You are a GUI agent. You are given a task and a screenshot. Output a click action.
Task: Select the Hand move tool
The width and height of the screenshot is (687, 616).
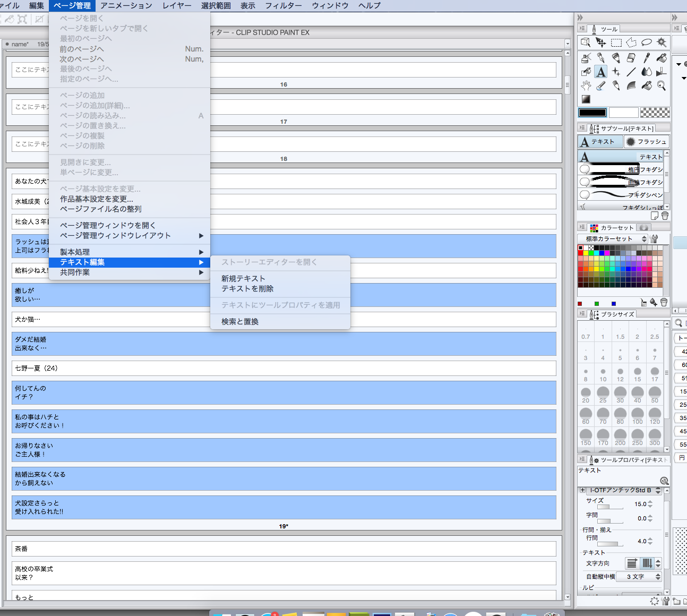(x=586, y=85)
